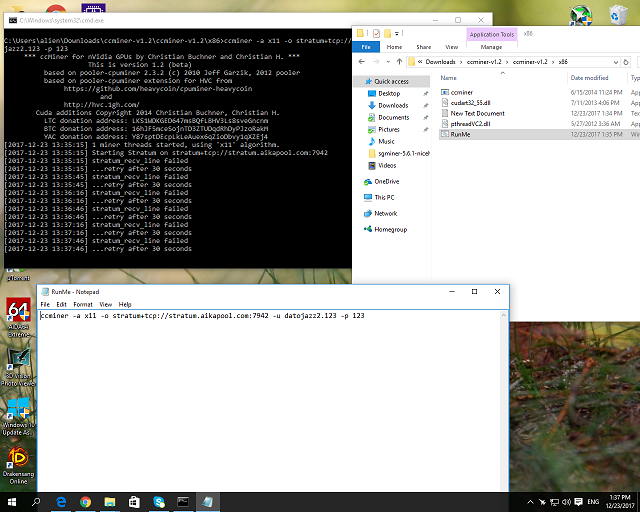
Task: Open the Explorer View ribbon tab
Action: point(451,47)
